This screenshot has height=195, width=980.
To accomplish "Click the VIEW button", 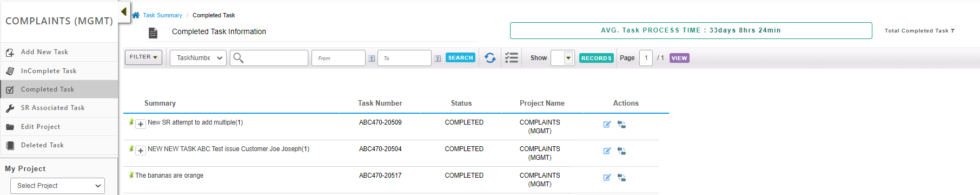I will pos(679,58).
